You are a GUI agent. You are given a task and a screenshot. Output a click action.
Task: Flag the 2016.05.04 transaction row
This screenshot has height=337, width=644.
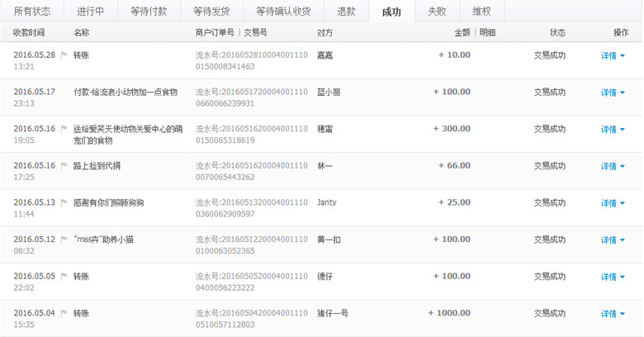pyautogui.click(x=64, y=314)
